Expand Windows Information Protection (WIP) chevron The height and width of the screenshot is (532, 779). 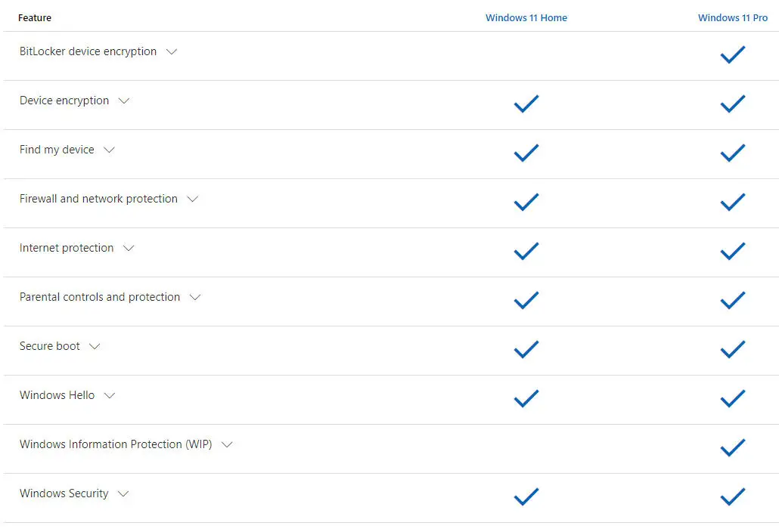pos(227,444)
